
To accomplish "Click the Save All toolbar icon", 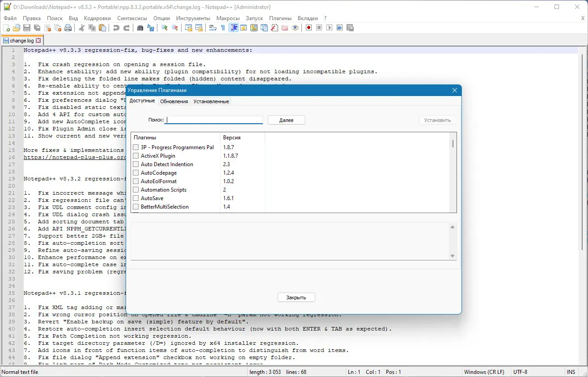I will (37, 28).
